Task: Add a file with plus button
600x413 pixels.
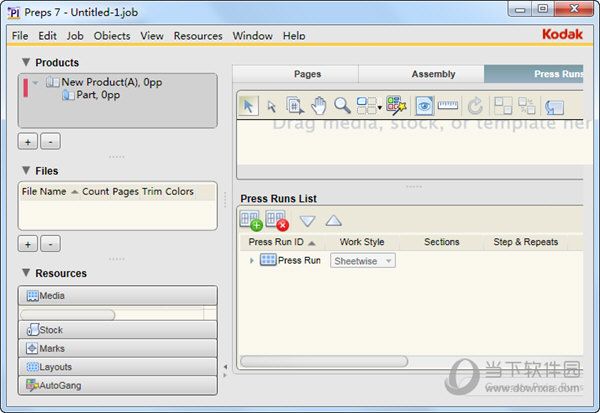Action: [28, 244]
